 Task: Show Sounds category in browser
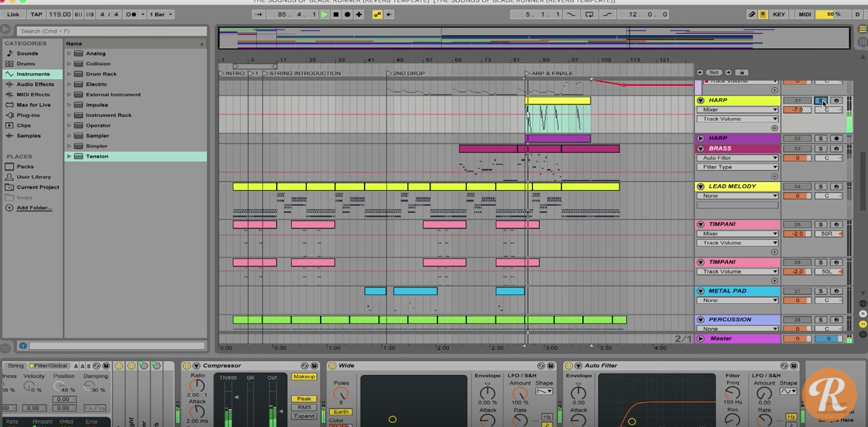coord(27,54)
